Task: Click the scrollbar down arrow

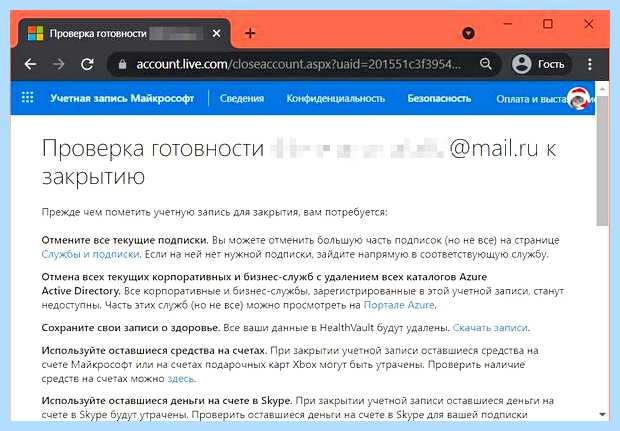Action: pos(602,414)
